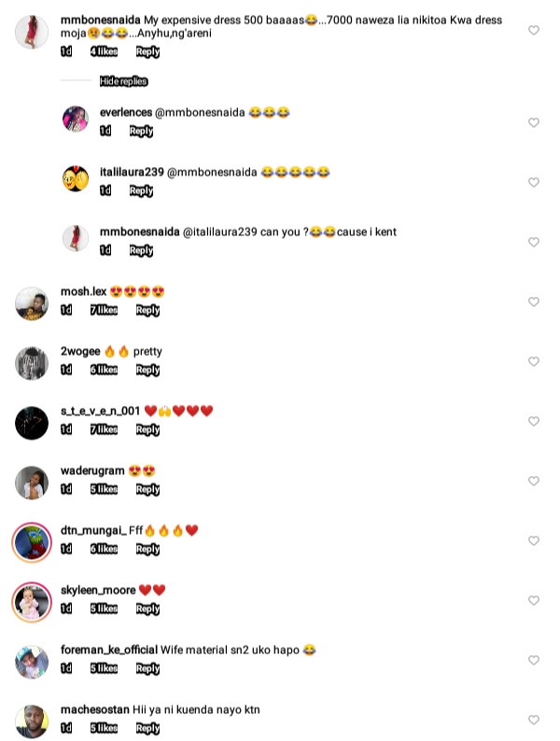Reply to mosh.lex comment
Screen dimensions: 560x741
coord(147,311)
